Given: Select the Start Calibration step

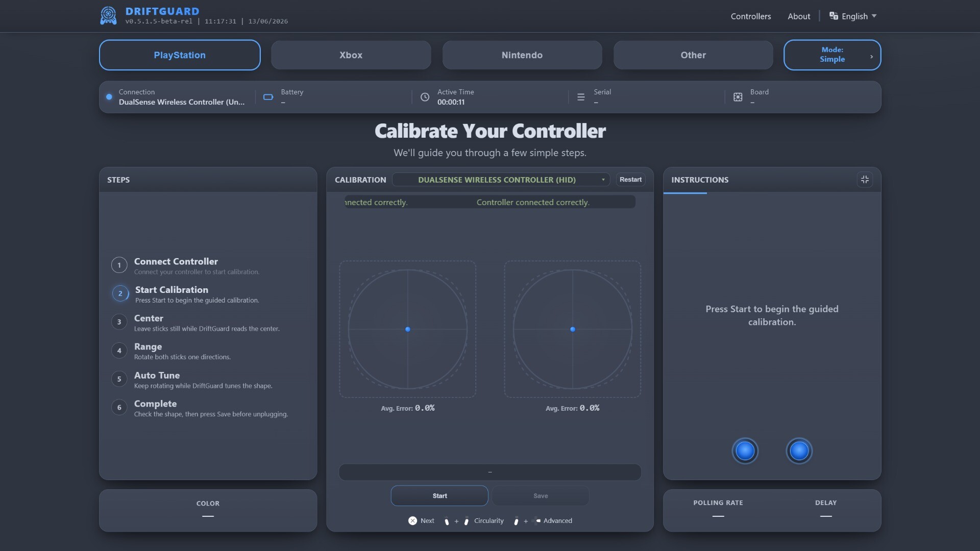Looking at the screenshot, I should click(x=197, y=294).
